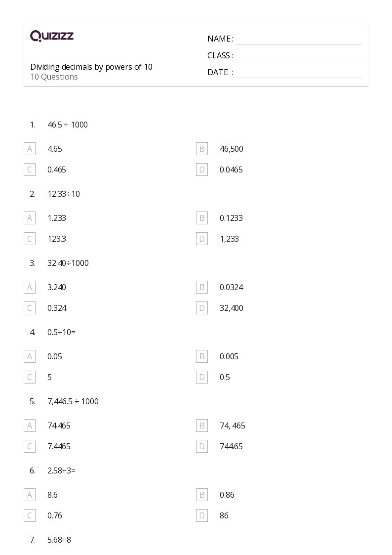The height and width of the screenshot is (555, 392).
Task: Click question 7 text 5.68÷8
Action: tap(59, 540)
